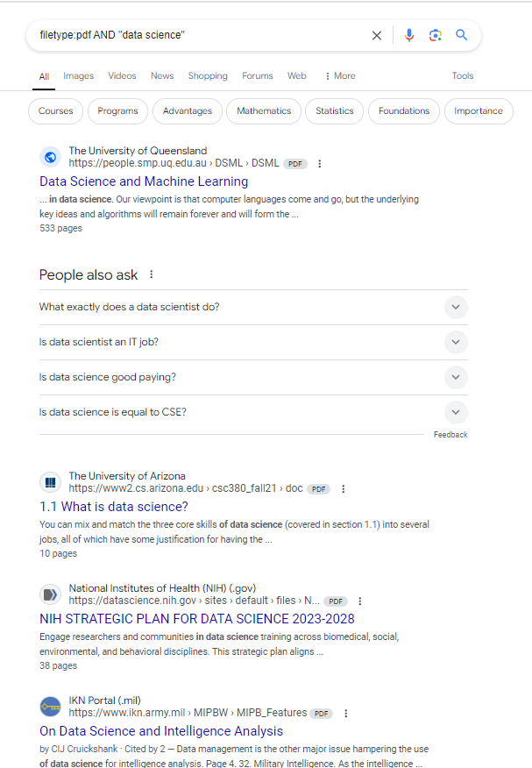Switch to the News tab
Image resolution: width=532 pixels, height=768 pixels.
[x=162, y=76]
